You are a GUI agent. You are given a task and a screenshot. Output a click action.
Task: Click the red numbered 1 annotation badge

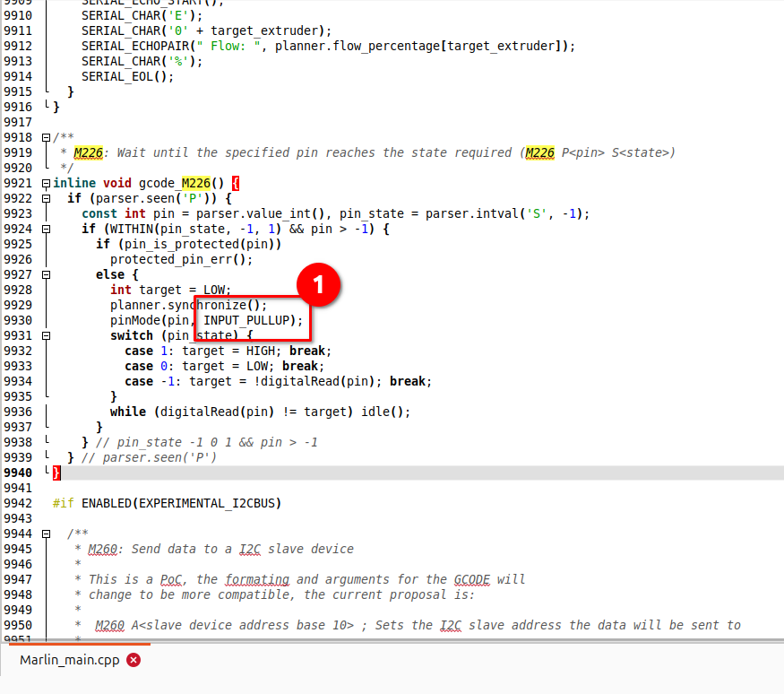318,284
